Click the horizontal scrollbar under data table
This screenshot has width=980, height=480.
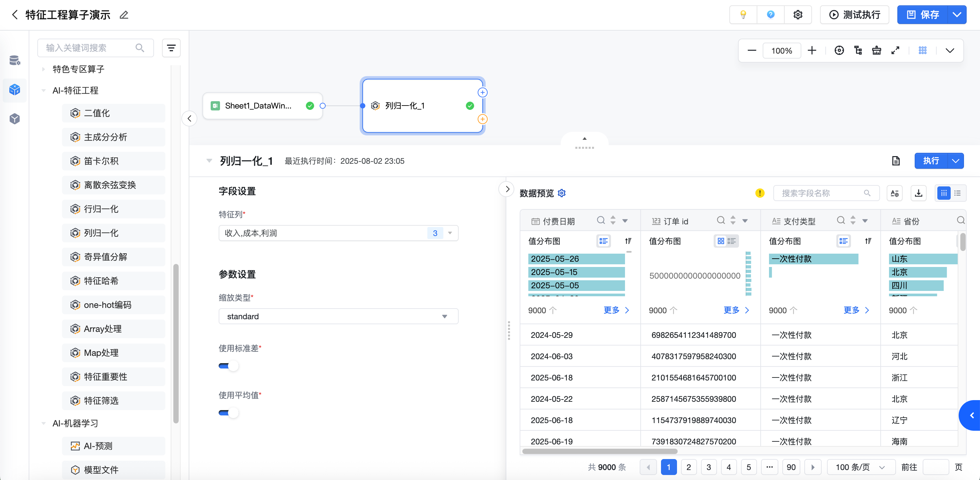[x=600, y=451]
